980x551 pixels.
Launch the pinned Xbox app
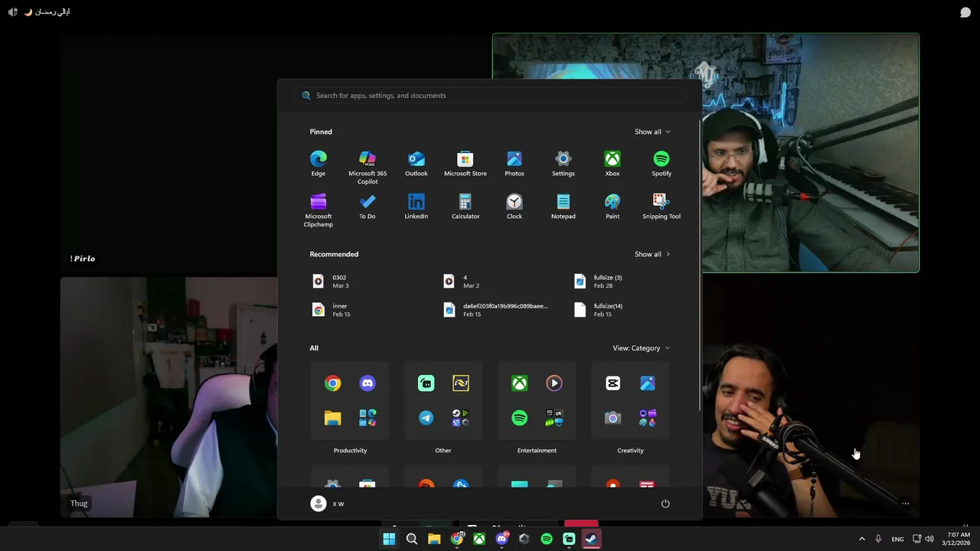(612, 164)
